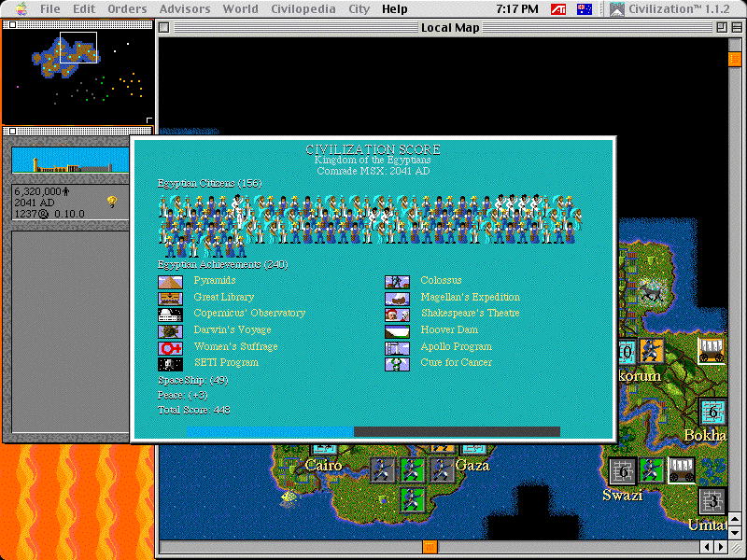Image resolution: width=747 pixels, height=560 pixels.
Task: Open the Civilization application switcher menu
Action: point(669,9)
